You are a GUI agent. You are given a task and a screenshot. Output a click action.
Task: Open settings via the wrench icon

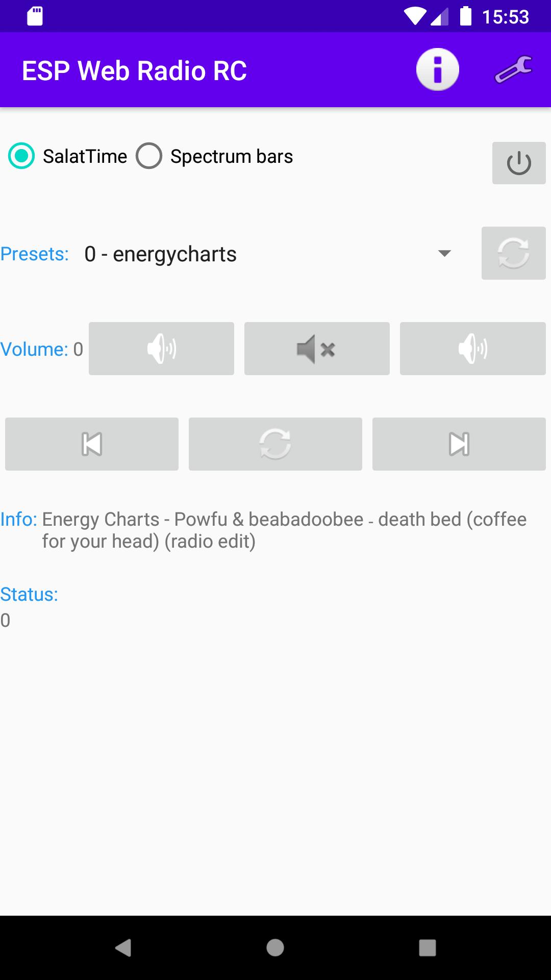click(x=513, y=70)
